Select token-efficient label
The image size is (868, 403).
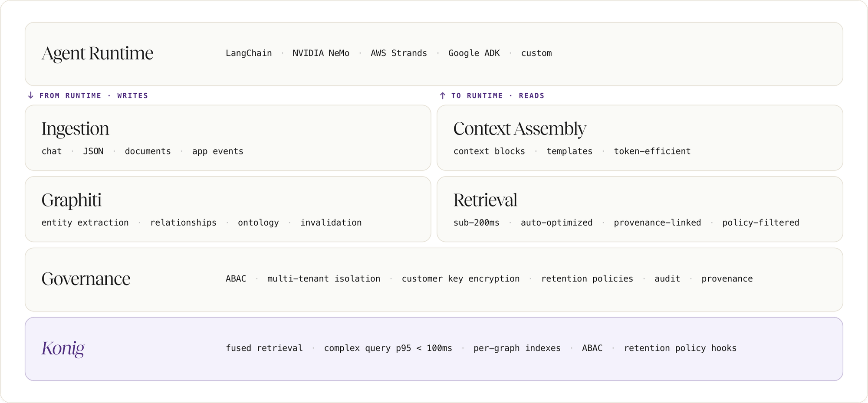pos(652,151)
